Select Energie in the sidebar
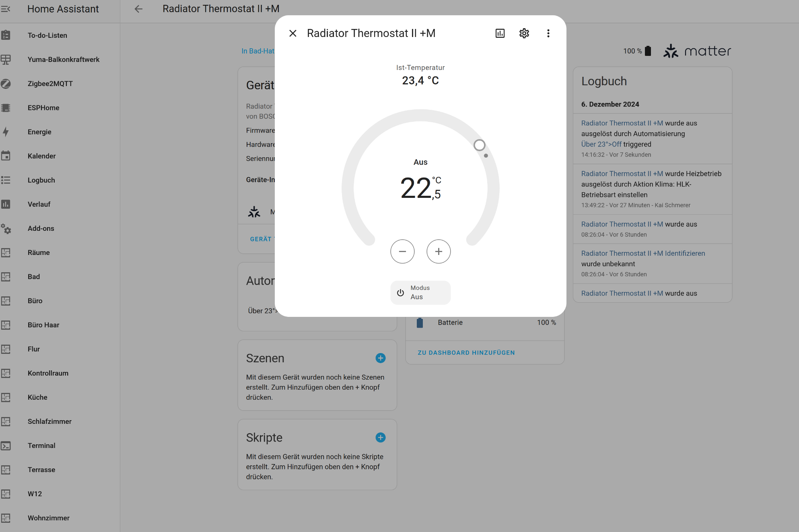Screen dimensions: 799x532 39,132
